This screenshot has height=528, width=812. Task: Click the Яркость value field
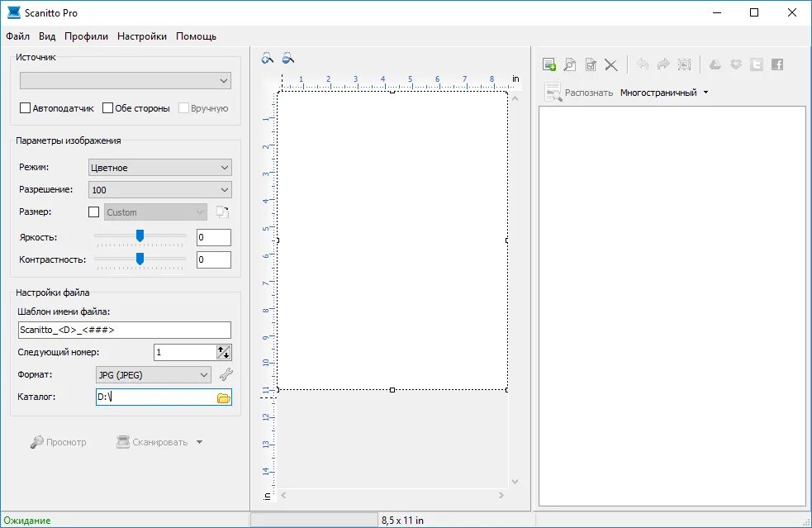click(x=214, y=237)
